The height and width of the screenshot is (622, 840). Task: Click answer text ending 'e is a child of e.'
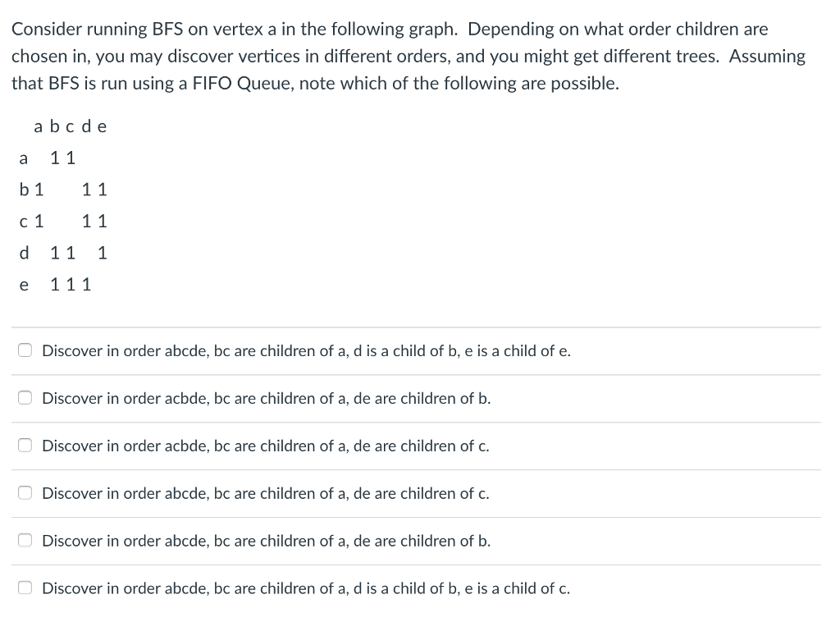(307, 351)
